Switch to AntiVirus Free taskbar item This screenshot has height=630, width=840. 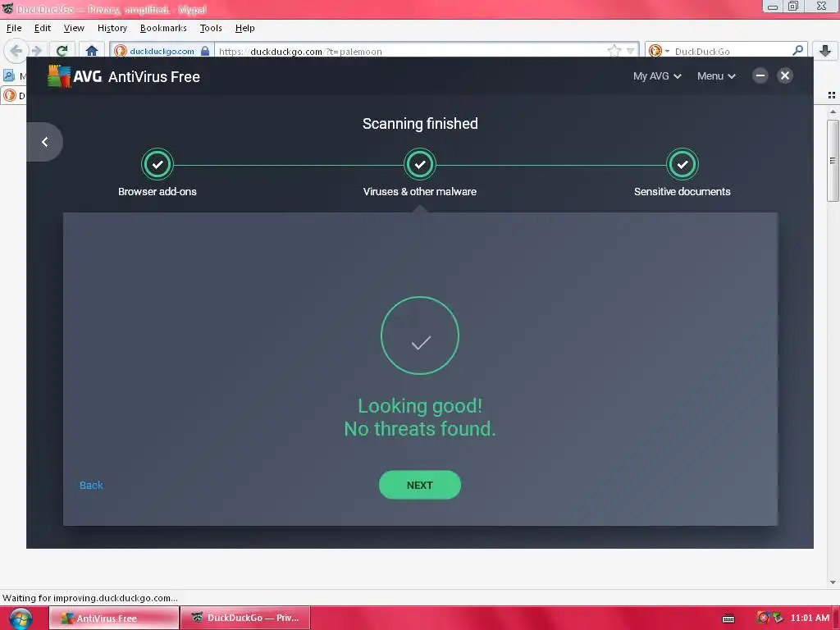tap(114, 618)
